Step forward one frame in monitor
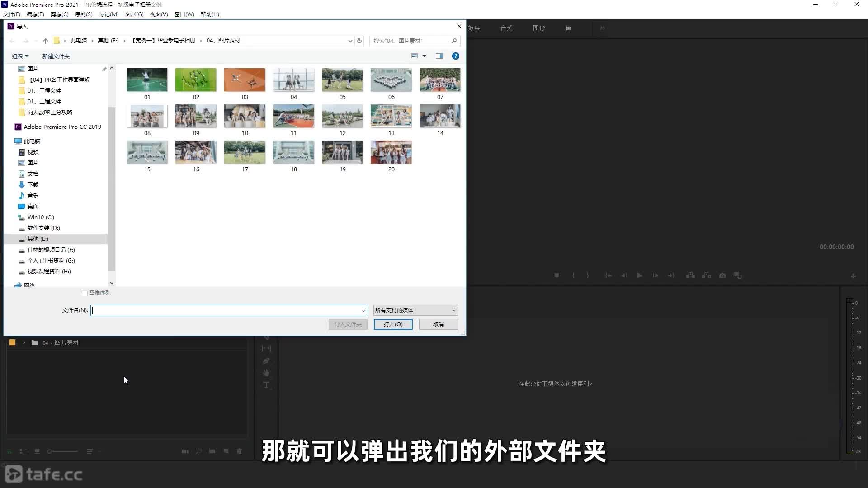The image size is (868, 488). coord(656,276)
